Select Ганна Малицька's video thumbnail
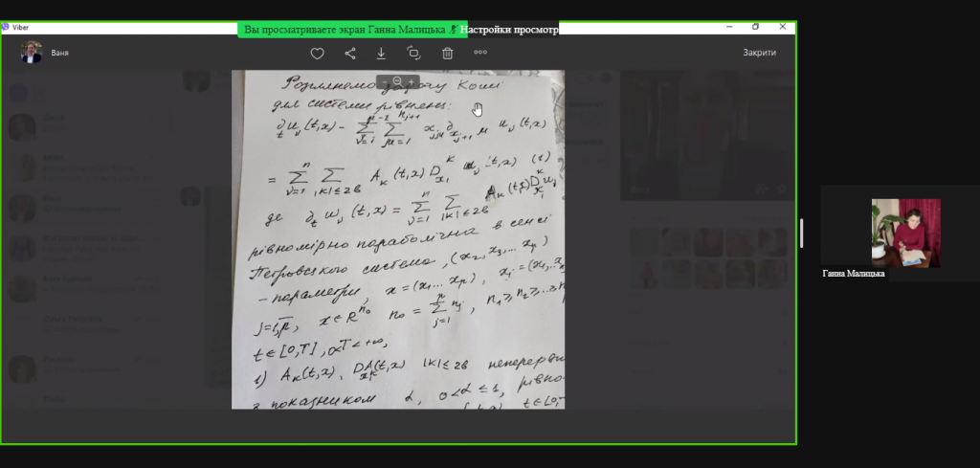The image size is (980, 468). [x=905, y=233]
